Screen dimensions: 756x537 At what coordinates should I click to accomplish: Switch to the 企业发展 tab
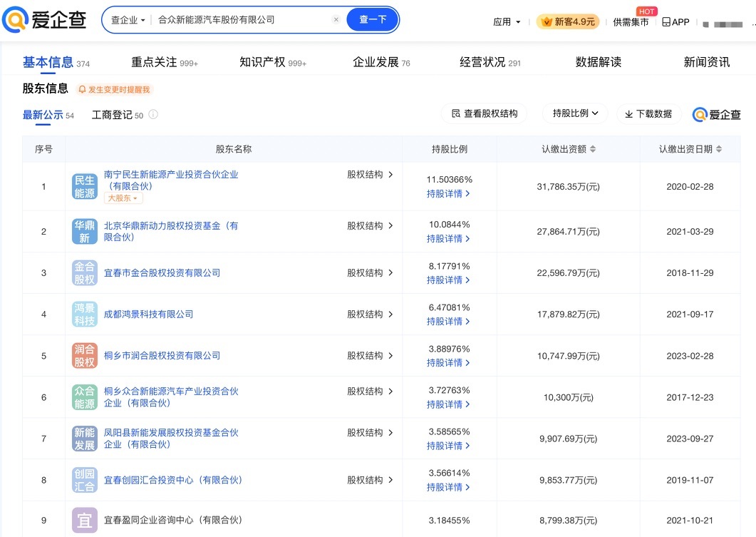(x=381, y=62)
